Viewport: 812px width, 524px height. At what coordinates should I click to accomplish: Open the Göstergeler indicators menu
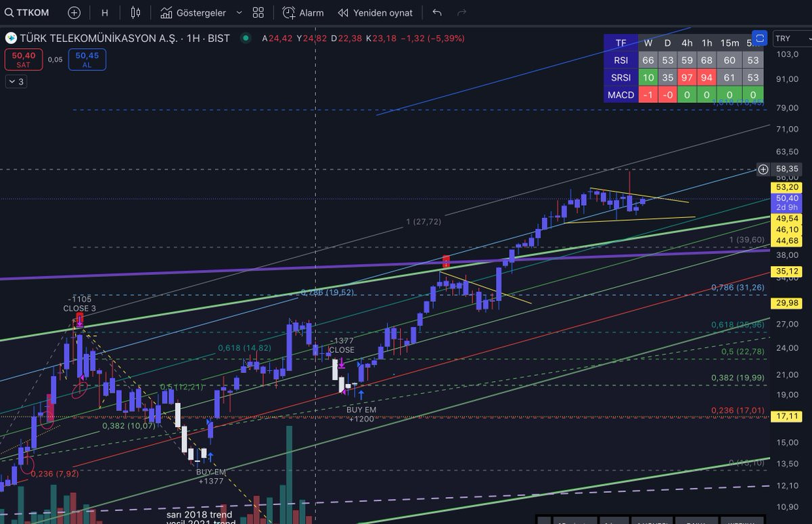(193, 12)
